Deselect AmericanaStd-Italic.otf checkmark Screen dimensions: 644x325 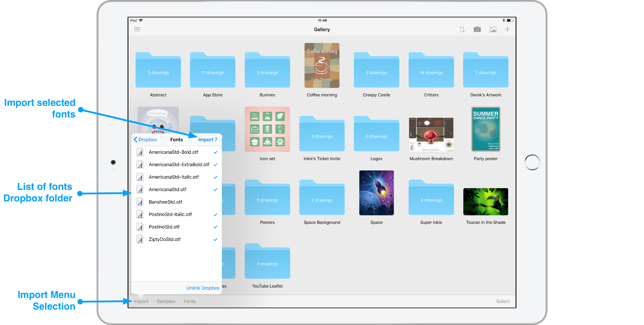(215, 177)
